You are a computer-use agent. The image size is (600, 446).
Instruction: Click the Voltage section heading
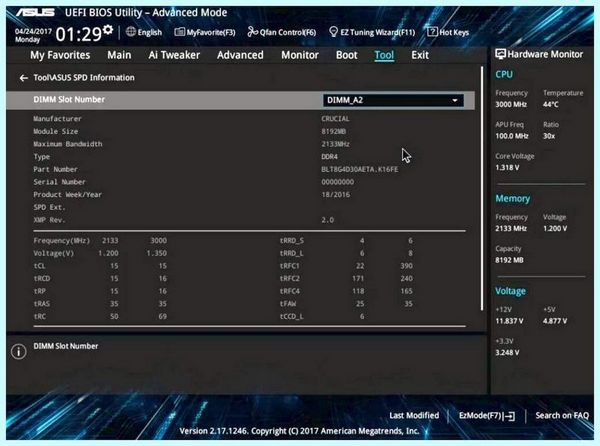(x=510, y=291)
